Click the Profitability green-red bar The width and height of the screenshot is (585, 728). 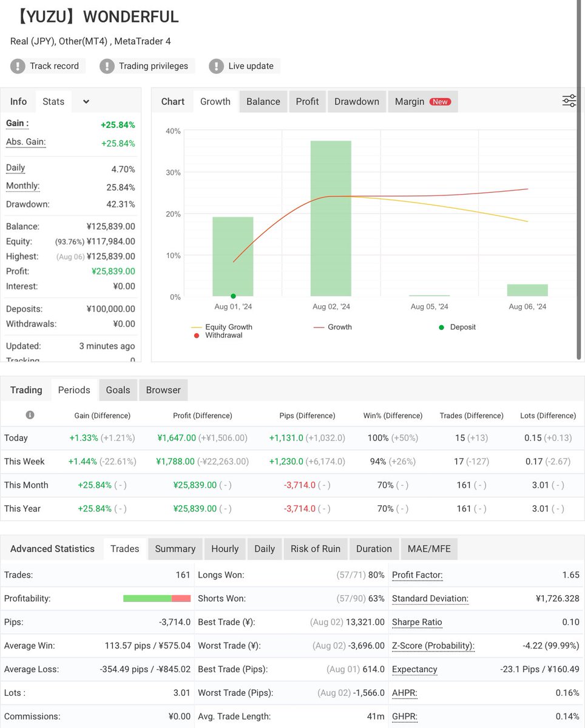click(157, 598)
